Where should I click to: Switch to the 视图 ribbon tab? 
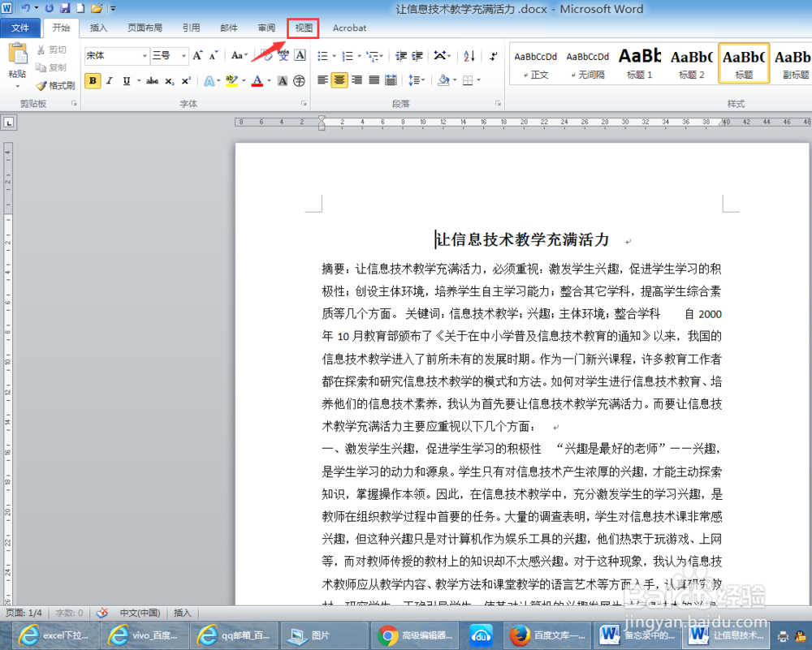click(x=303, y=28)
